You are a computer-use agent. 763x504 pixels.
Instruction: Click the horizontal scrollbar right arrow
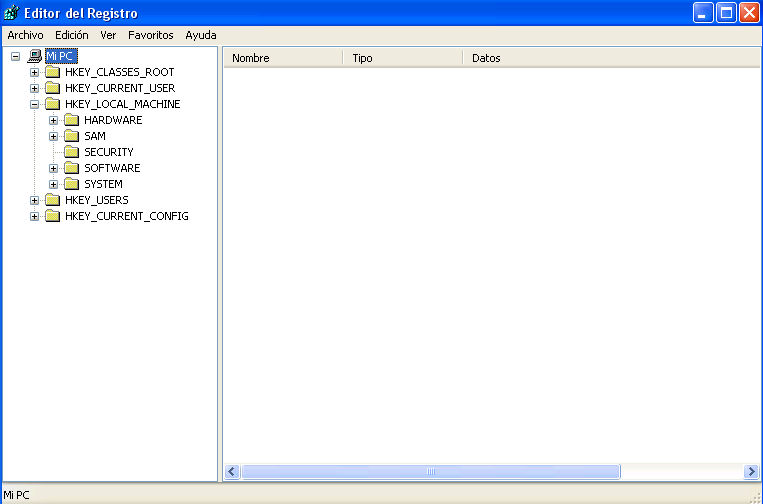coord(751,471)
